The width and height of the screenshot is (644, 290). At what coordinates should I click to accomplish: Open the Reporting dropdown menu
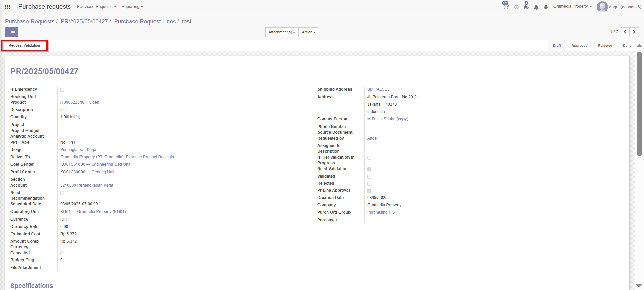point(132,7)
